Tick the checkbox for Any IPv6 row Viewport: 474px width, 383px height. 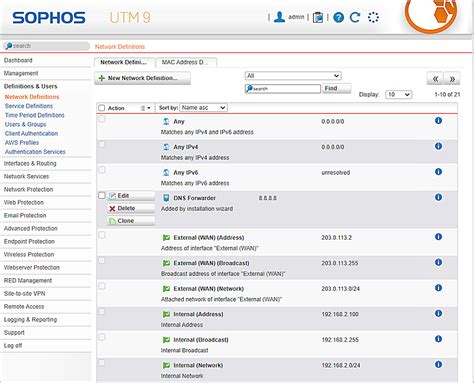(102, 170)
